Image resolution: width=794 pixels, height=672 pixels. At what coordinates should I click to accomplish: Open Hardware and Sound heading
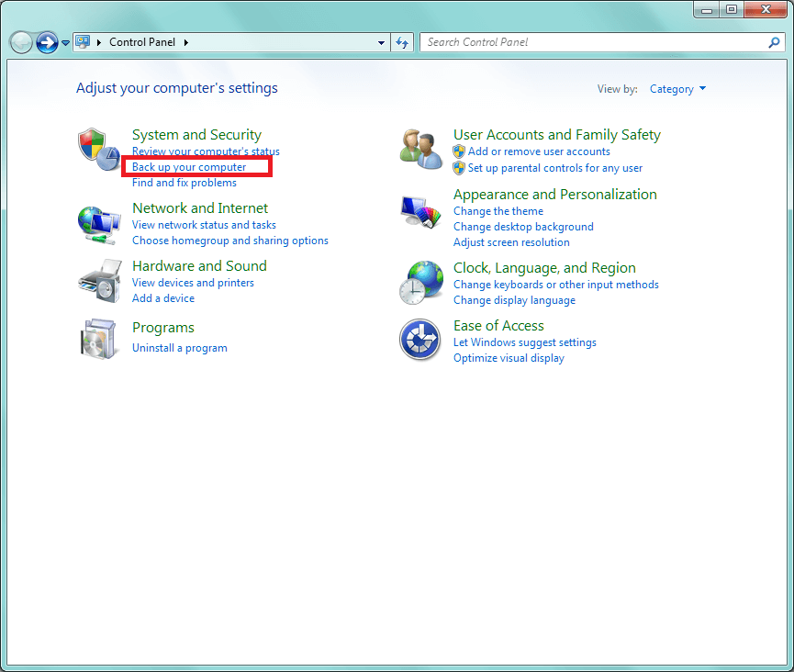[199, 266]
